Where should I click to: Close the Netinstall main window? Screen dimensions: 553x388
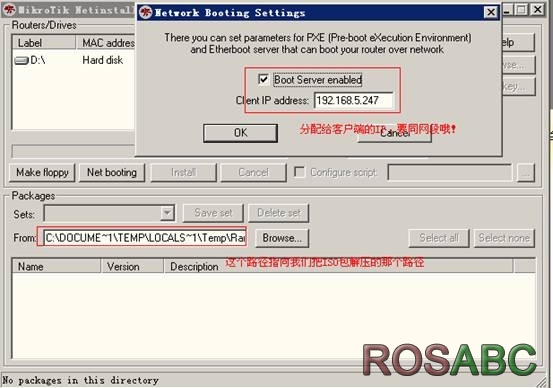(537, 10)
